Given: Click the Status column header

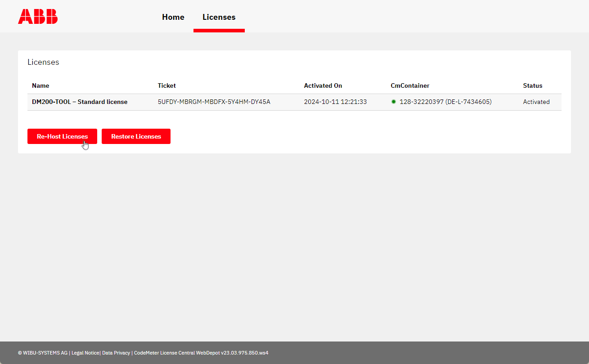Looking at the screenshot, I should click(x=533, y=85).
